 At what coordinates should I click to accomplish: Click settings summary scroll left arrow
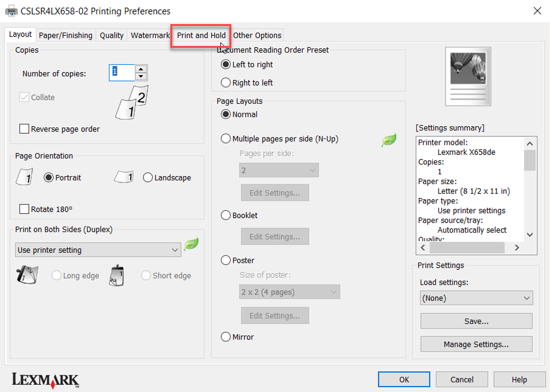(x=423, y=247)
